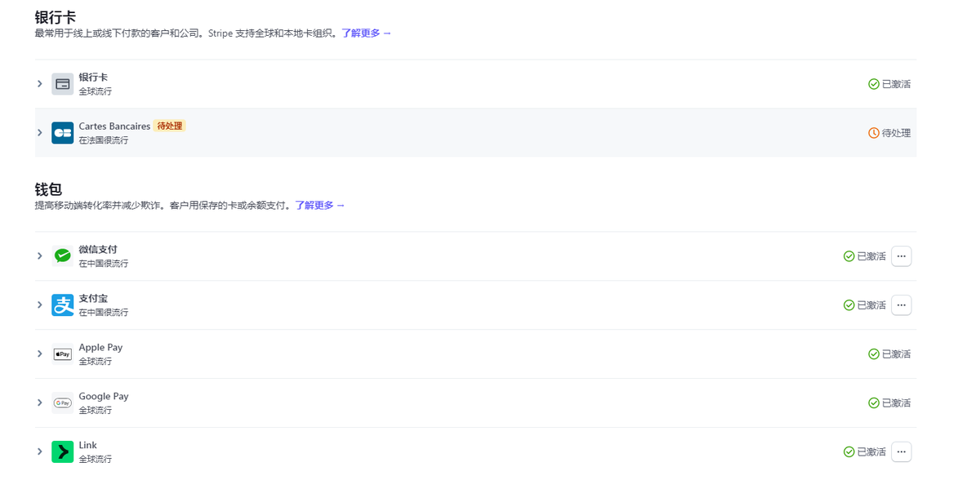Screen dimensions: 980x489
Task: Click the 已激活 status of Google Pay row
Action: tap(896, 403)
